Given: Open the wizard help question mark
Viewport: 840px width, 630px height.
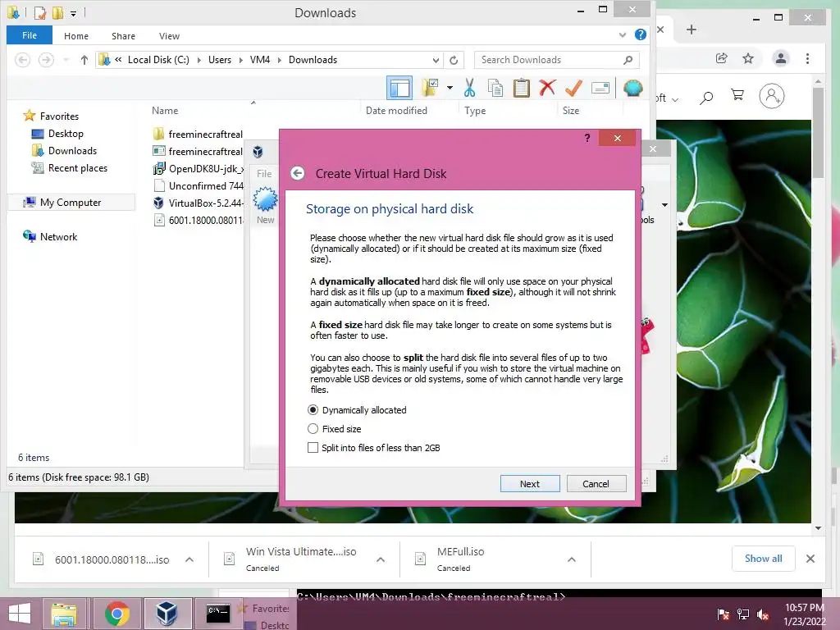Looking at the screenshot, I should 587,138.
